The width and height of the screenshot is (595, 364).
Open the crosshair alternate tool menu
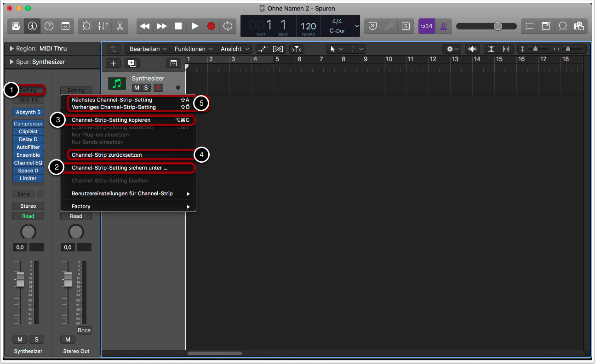coord(356,49)
